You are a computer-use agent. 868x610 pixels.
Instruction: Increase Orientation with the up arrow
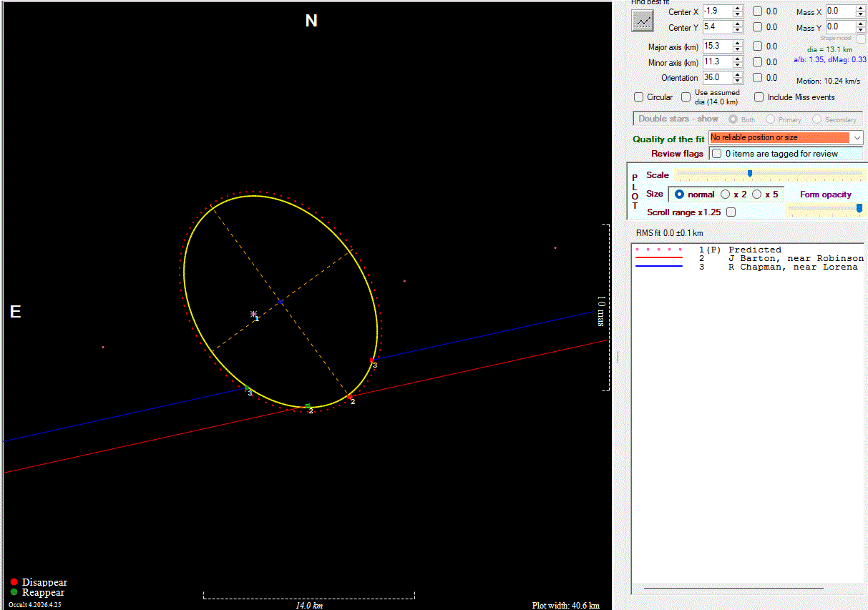point(738,74)
